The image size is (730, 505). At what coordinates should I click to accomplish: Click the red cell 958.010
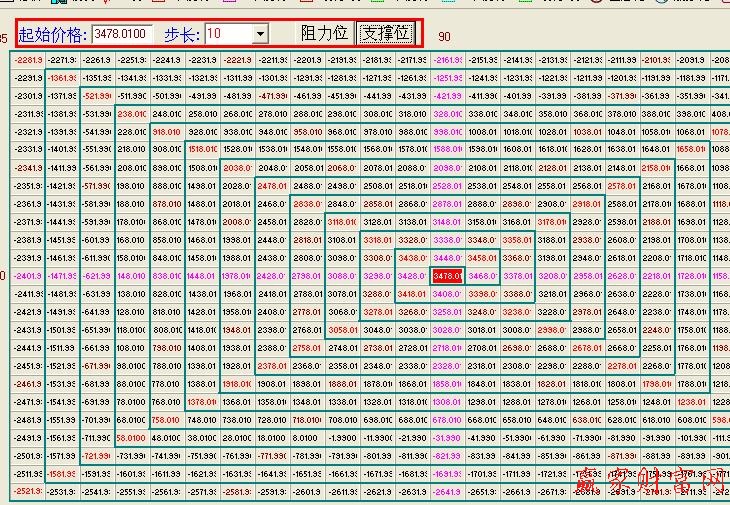tap(307, 132)
